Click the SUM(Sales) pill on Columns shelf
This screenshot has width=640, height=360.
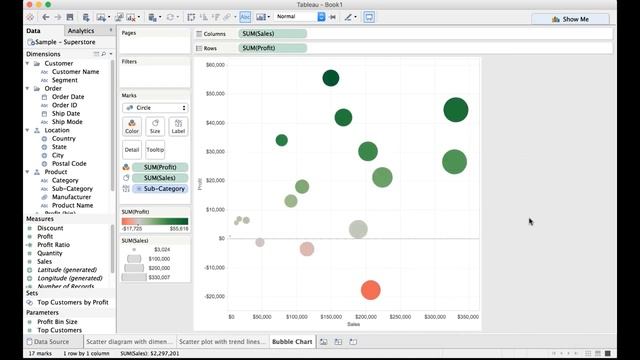click(x=272, y=34)
